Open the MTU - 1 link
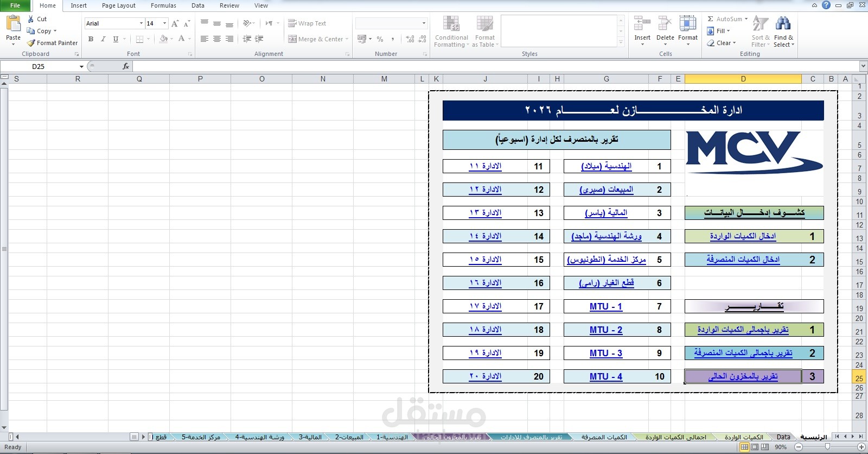The height and width of the screenshot is (454, 868). click(606, 306)
